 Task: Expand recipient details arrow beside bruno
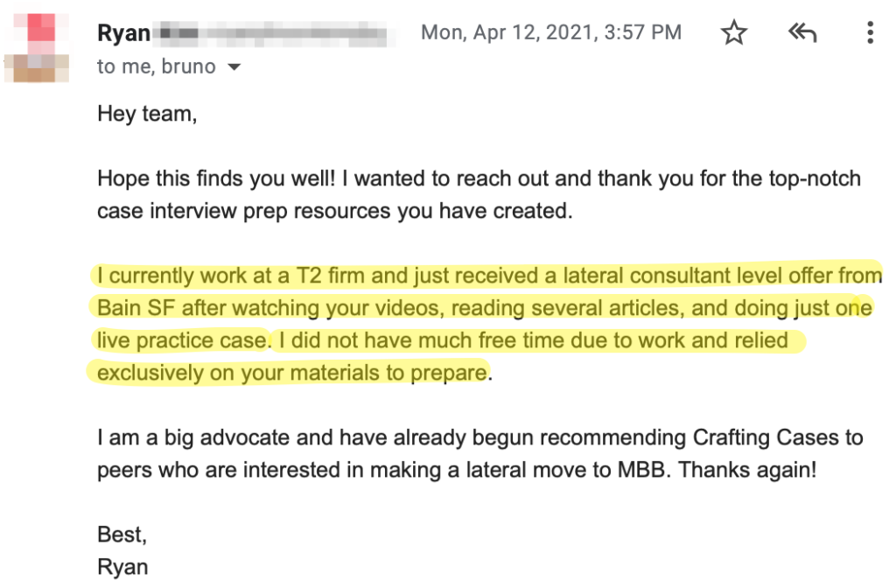point(234,66)
